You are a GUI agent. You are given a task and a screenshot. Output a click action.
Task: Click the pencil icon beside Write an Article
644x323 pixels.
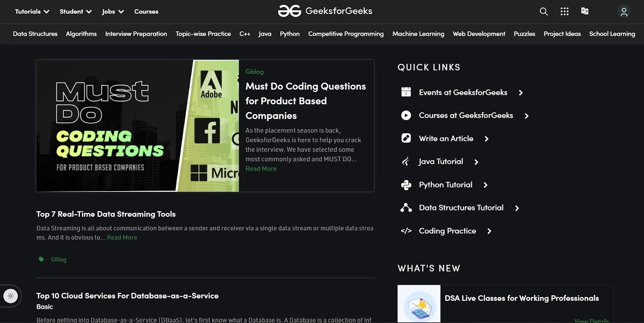(x=406, y=138)
